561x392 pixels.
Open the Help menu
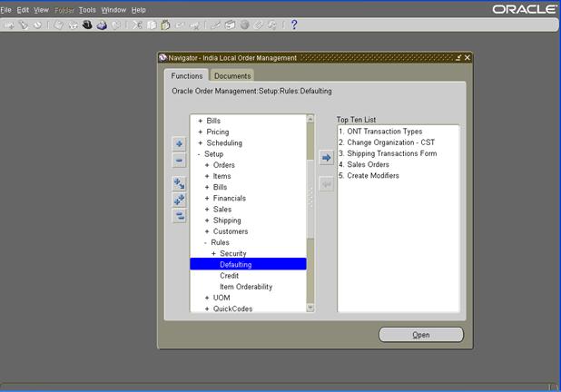[139, 10]
